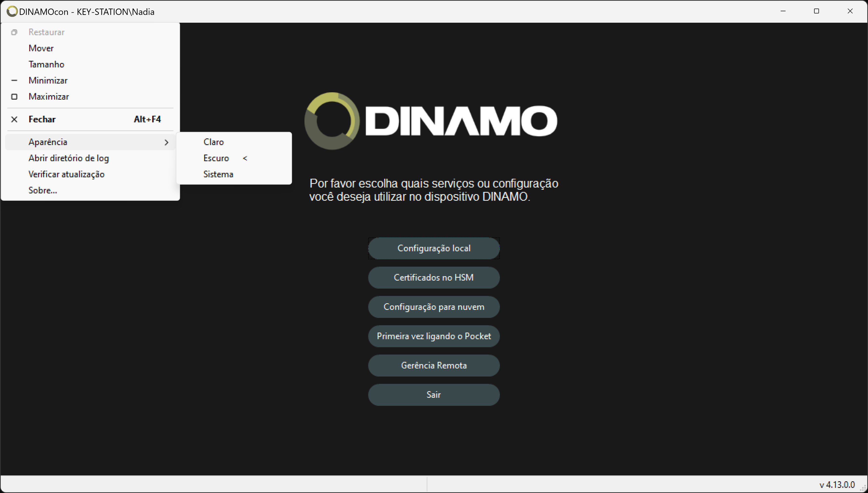
Task: Select Tamanho in the system menu
Action: point(90,64)
